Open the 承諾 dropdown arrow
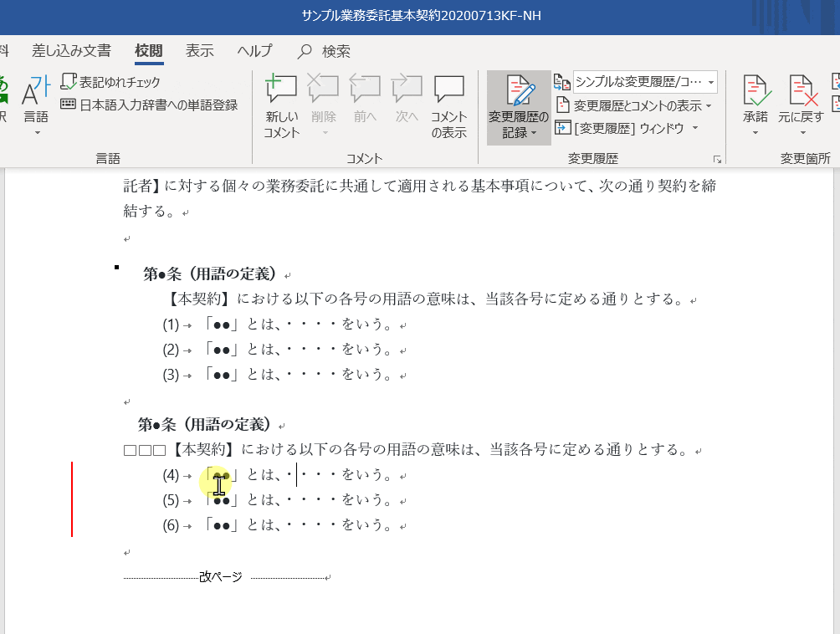Image resolution: width=840 pixels, height=634 pixels. (x=755, y=132)
